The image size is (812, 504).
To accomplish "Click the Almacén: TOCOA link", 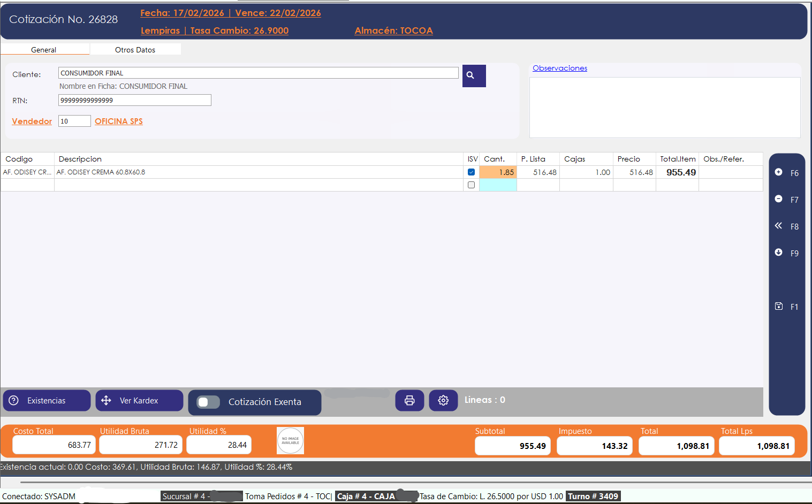I will (x=394, y=31).
